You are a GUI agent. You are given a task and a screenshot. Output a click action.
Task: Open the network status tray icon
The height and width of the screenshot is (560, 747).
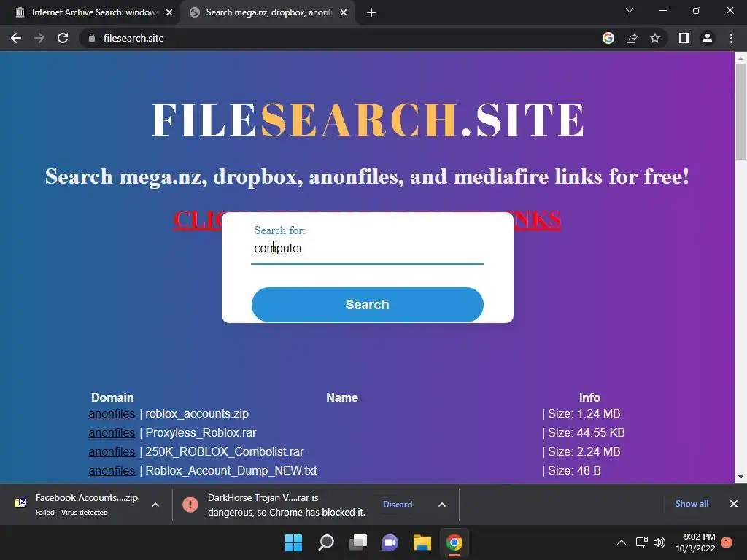click(642, 542)
